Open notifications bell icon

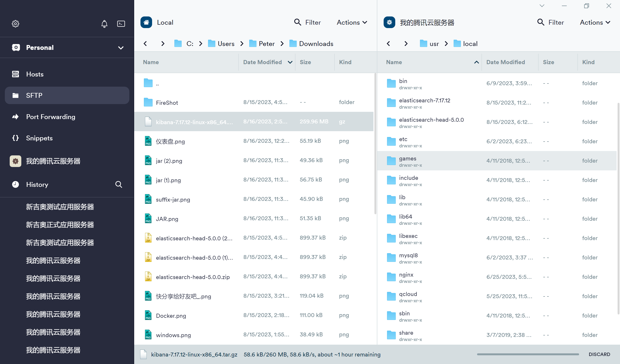(104, 24)
